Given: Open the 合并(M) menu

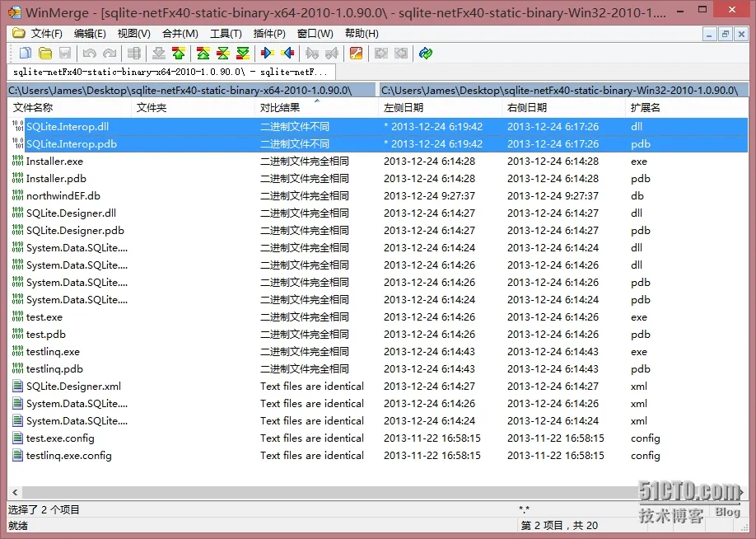Looking at the screenshot, I should click(180, 33).
